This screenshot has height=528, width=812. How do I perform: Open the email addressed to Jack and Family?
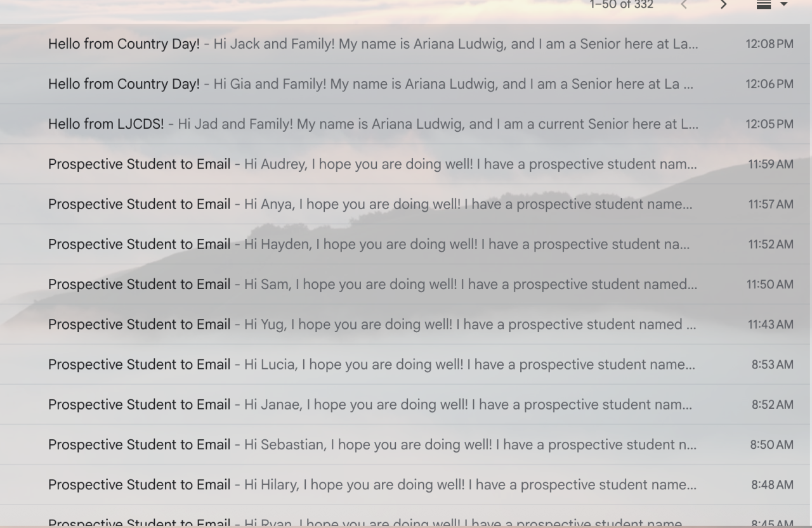(x=373, y=44)
